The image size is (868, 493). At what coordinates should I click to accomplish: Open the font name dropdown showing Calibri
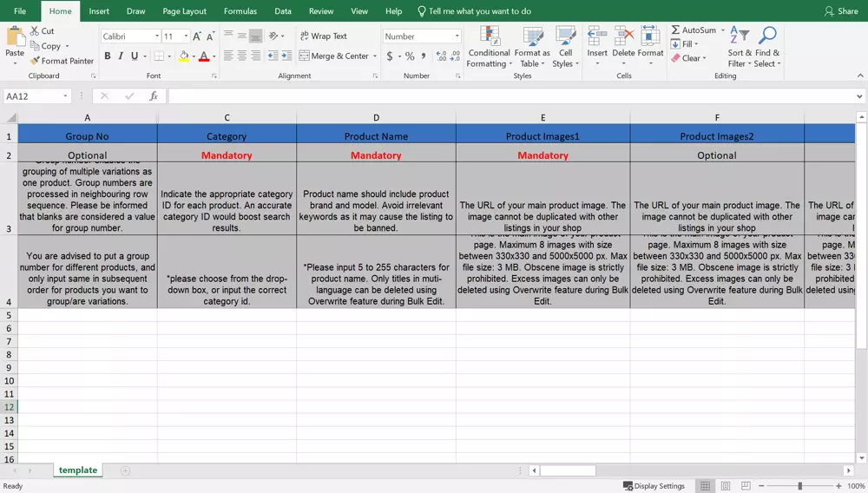click(157, 36)
